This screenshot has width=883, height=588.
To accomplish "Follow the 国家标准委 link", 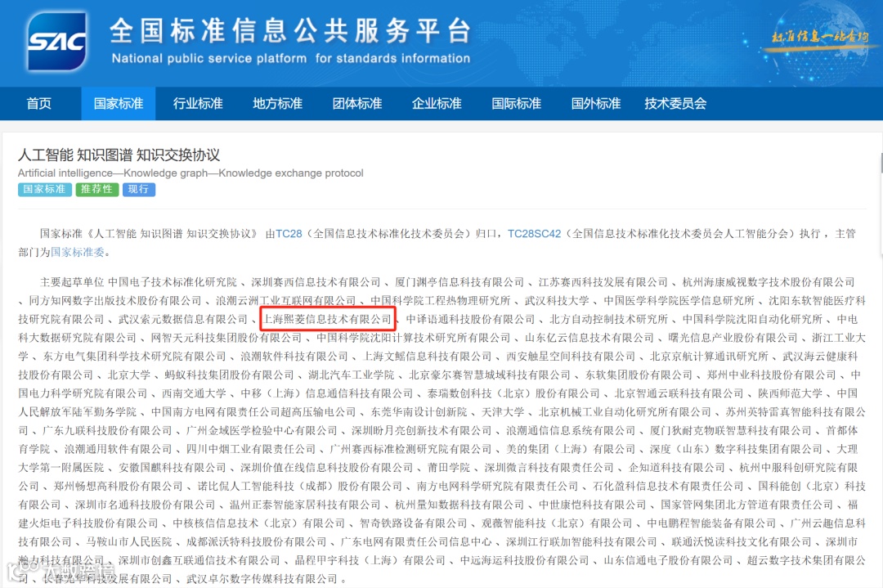I will click(x=78, y=253).
